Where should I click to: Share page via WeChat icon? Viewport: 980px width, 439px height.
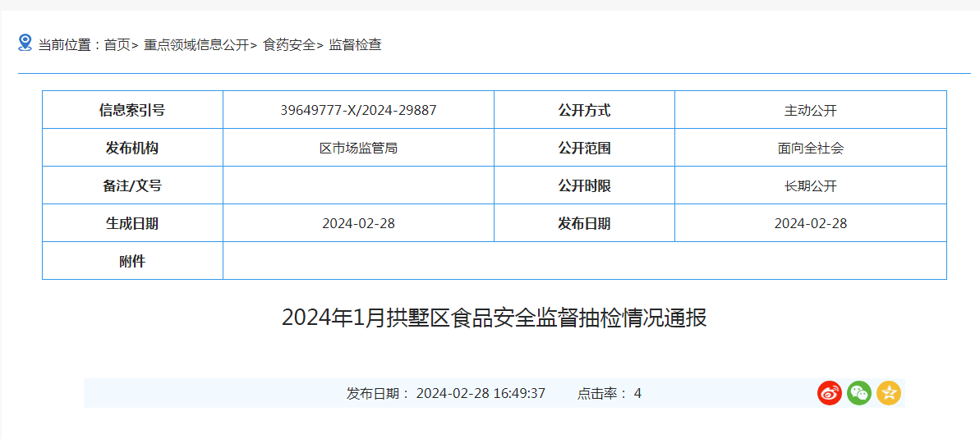pyautogui.click(x=859, y=393)
